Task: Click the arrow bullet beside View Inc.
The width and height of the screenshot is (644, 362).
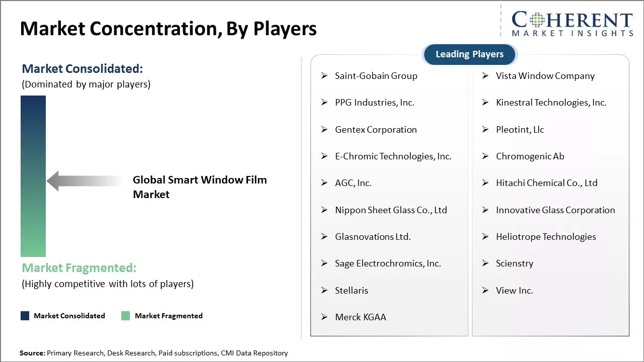Action: 486,291
